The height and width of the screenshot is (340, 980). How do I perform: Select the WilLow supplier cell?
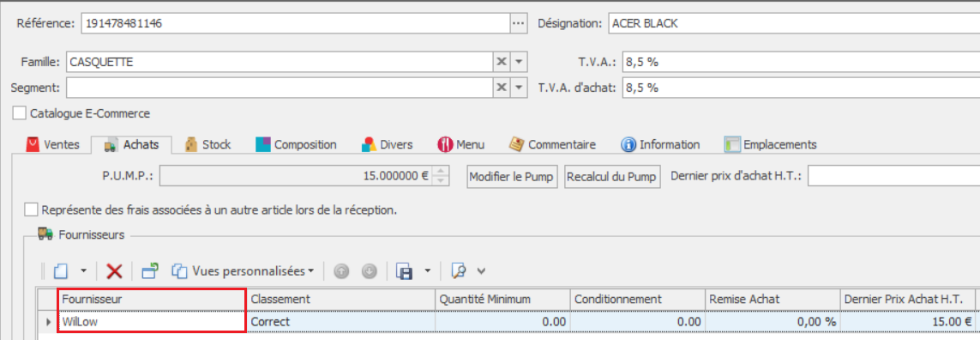coord(152,322)
